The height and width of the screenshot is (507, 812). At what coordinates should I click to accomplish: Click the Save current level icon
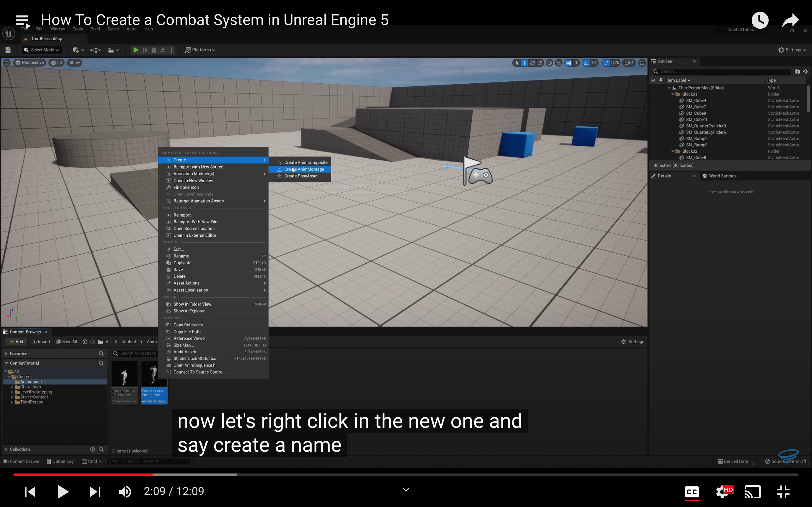click(x=8, y=50)
